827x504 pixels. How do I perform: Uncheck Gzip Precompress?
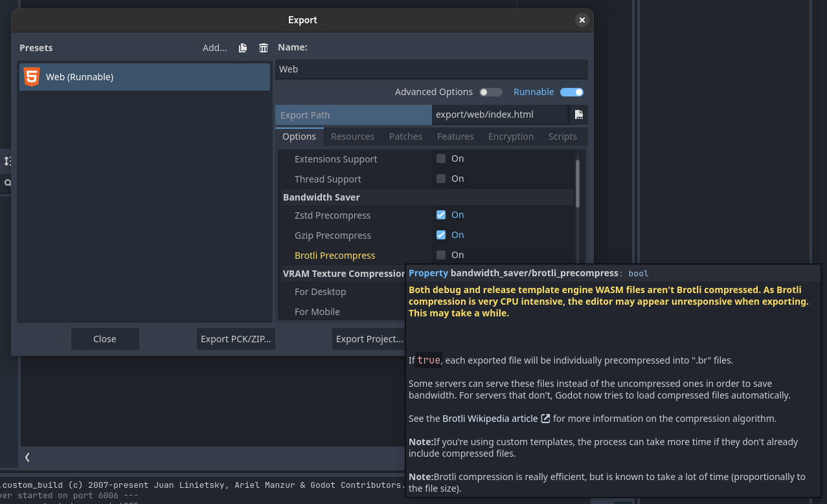click(x=441, y=235)
